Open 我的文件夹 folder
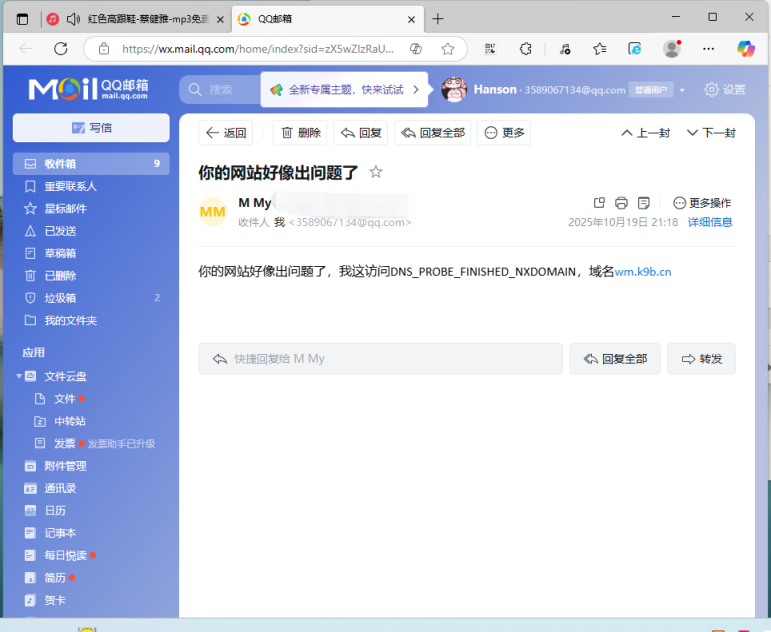 pyautogui.click(x=70, y=321)
